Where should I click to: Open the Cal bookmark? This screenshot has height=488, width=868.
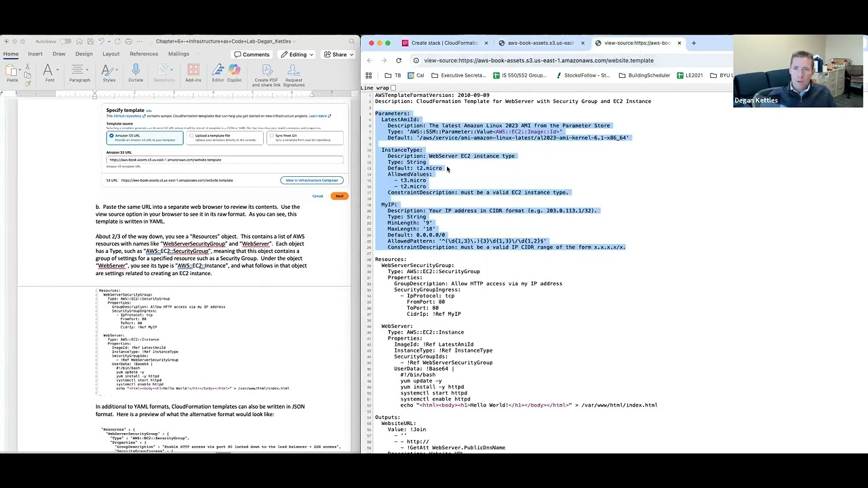point(416,75)
